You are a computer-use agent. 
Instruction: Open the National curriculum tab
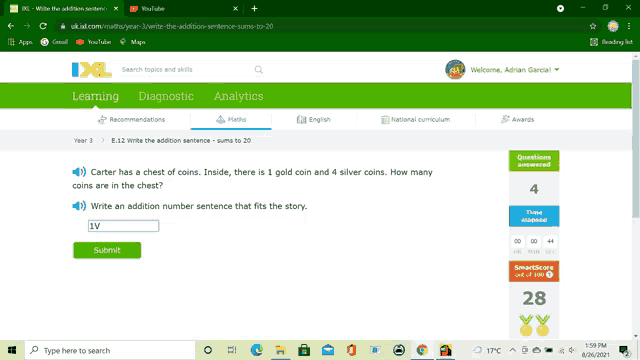(416, 120)
